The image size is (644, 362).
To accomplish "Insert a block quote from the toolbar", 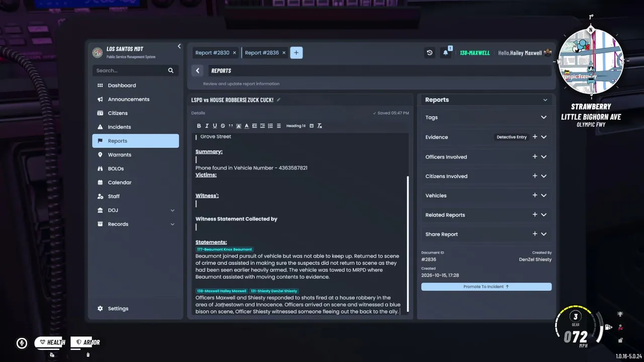I will 230,126.
